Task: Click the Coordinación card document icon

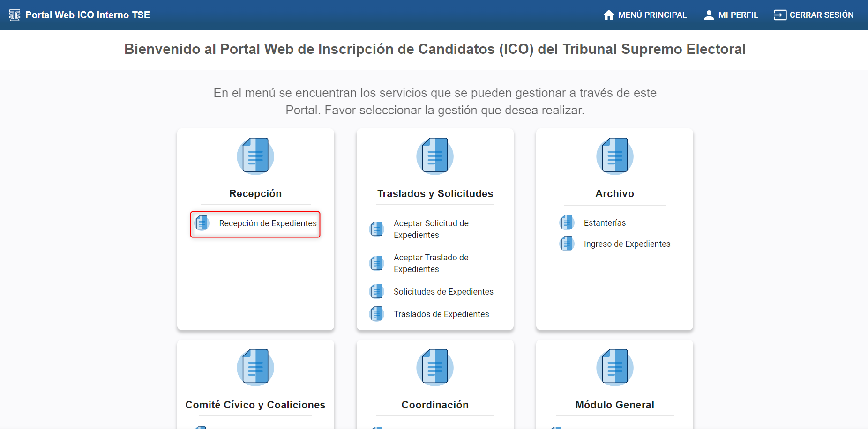Action: point(434,367)
